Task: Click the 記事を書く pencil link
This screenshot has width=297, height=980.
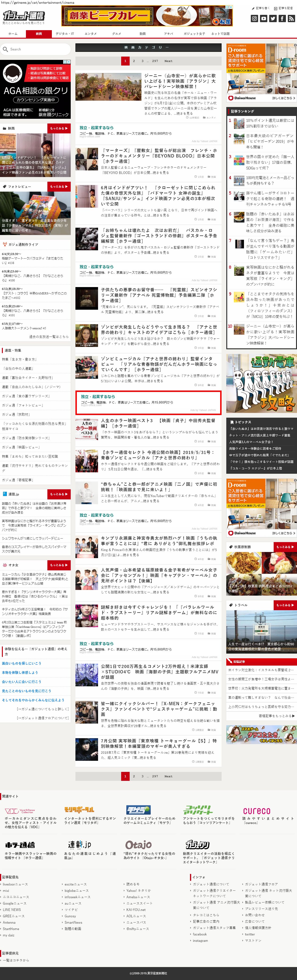Action: point(260,8)
